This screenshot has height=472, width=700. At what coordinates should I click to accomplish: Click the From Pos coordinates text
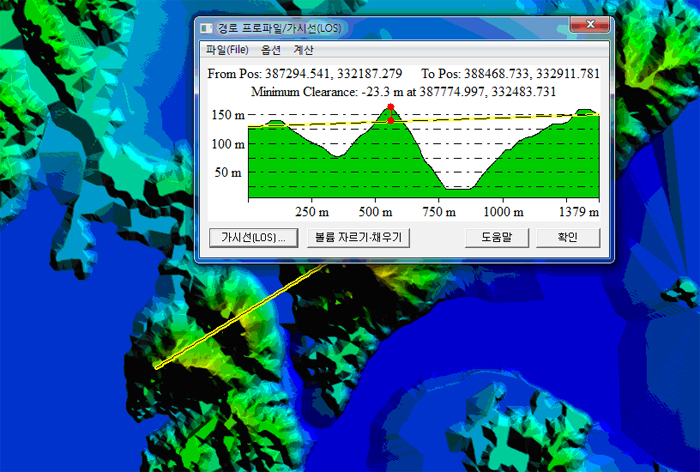pyautogui.click(x=304, y=74)
